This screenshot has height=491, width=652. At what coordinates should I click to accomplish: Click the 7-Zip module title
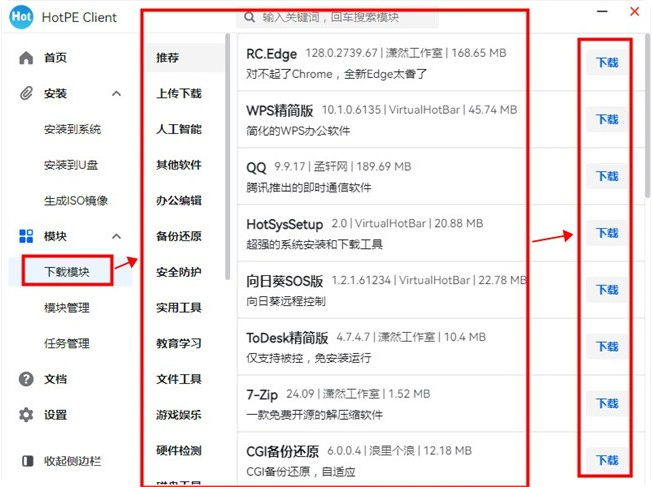pos(262,395)
